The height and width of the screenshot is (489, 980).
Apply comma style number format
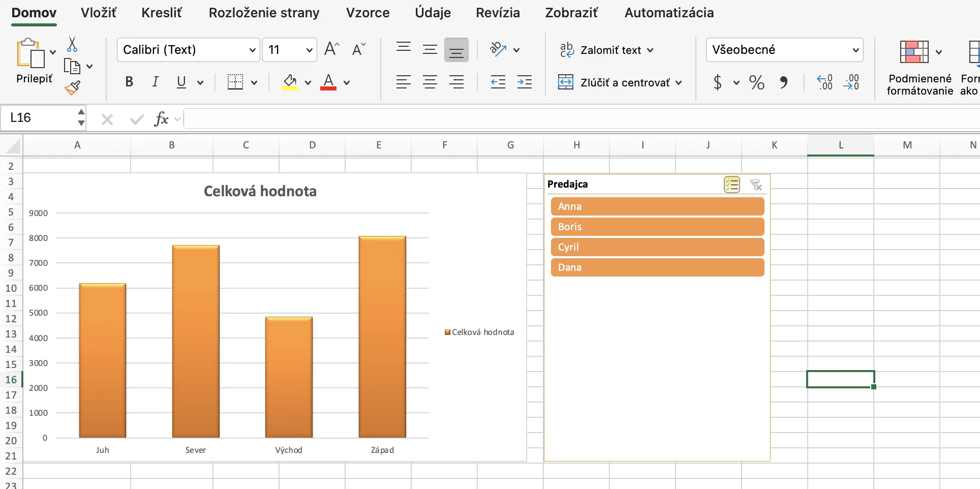pos(783,82)
